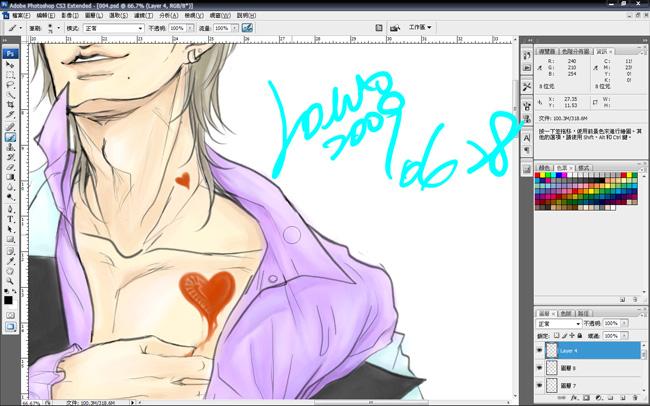Select the Shape tool
This screenshot has height=406, width=650.
[x=10, y=239]
